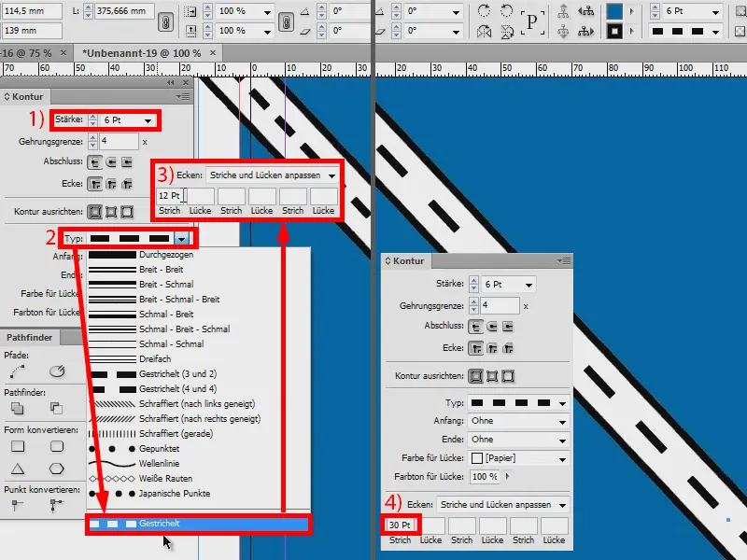Align stroke to center in the left Kontur panel
Viewport: 747px width, 560px height.
coord(95,212)
